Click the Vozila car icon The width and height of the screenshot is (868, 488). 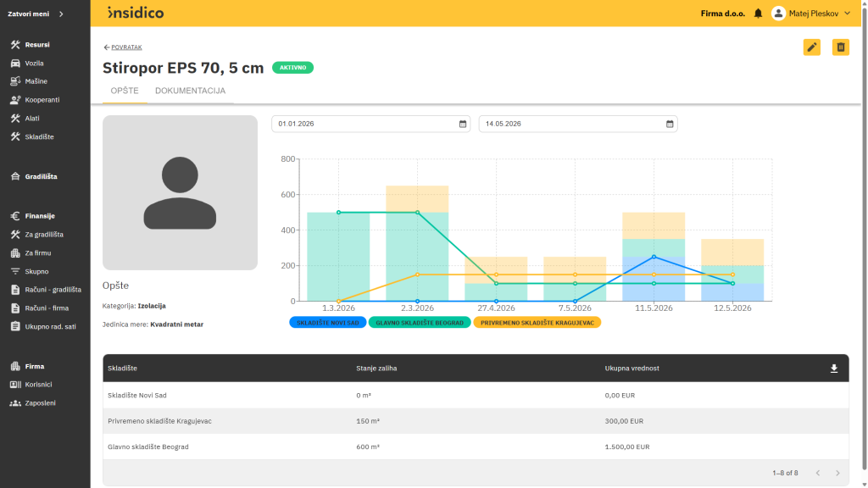(15, 63)
